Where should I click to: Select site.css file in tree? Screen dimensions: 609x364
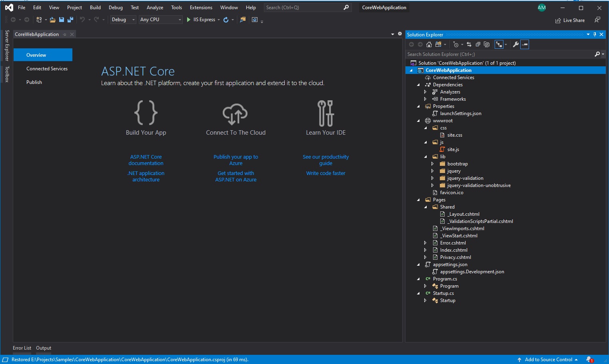(455, 135)
